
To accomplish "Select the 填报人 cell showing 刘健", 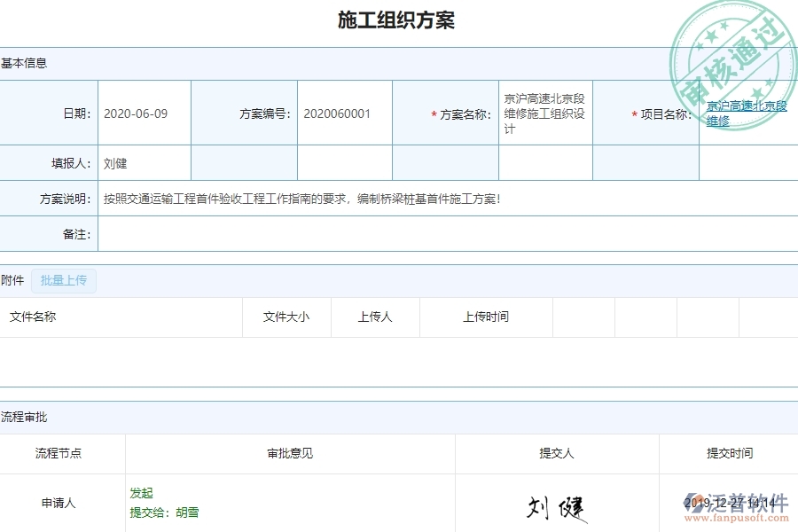I will click(x=142, y=162).
